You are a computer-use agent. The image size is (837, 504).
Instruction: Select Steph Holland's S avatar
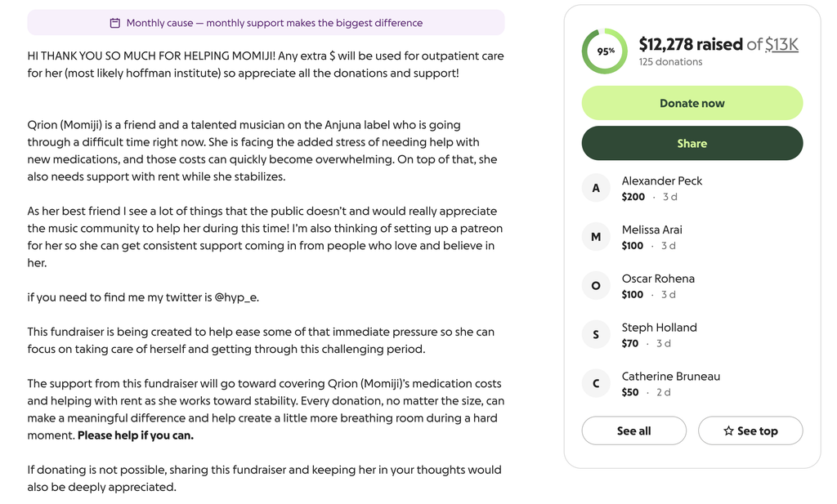(596, 334)
